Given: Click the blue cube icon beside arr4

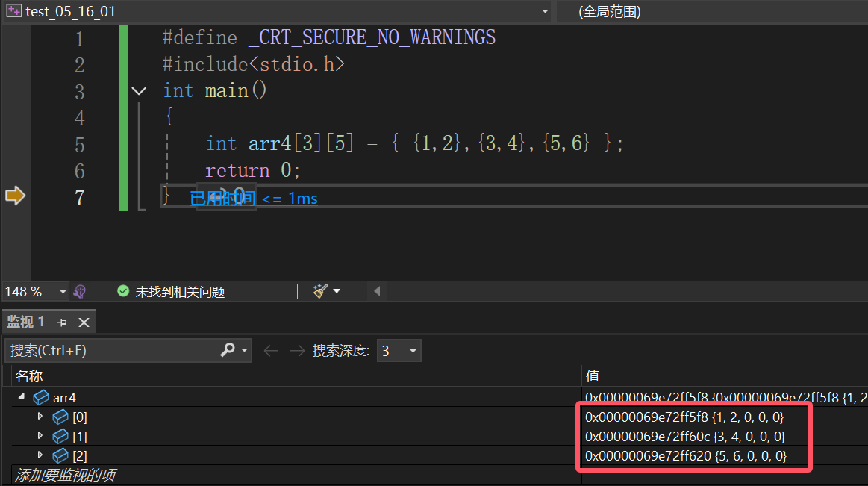Looking at the screenshot, I should [41, 397].
